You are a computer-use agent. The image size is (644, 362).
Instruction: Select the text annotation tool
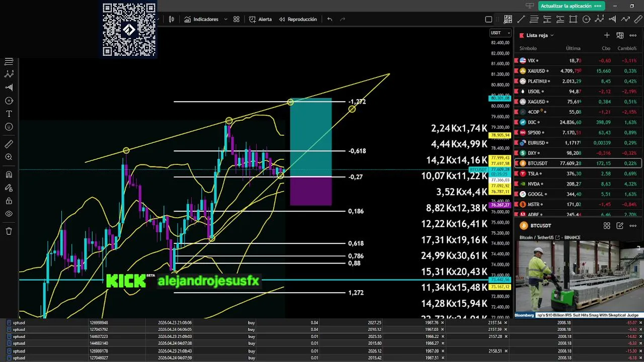click(x=9, y=114)
